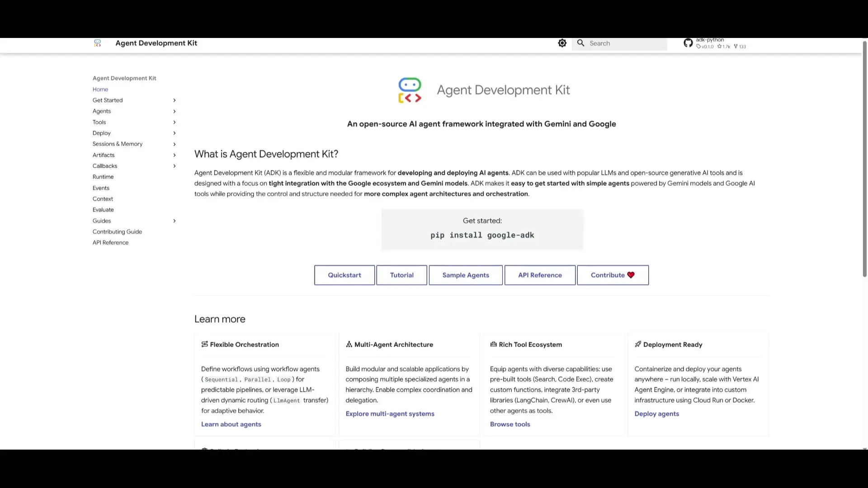Click the Deployment Ready card title

pos(673,345)
